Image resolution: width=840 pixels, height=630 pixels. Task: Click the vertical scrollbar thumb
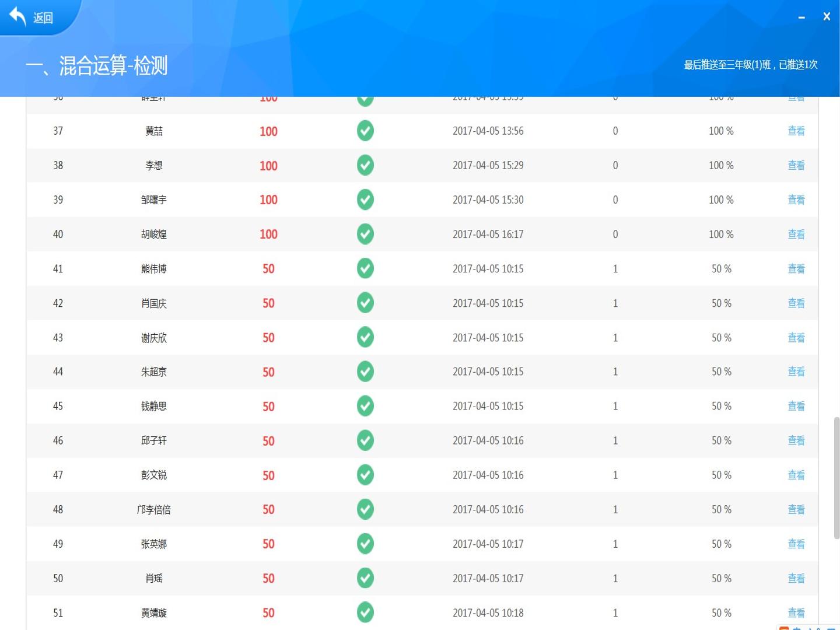click(836, 478)
